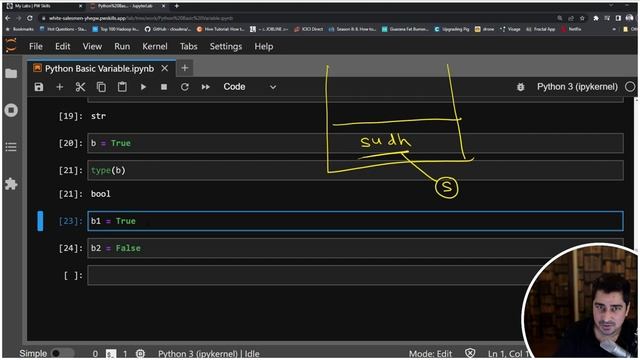The height and width of the screenshot is (360, 640).
Task: Open the GitHub bookmark
Action: pyautogui.click(x=168, y=29)
